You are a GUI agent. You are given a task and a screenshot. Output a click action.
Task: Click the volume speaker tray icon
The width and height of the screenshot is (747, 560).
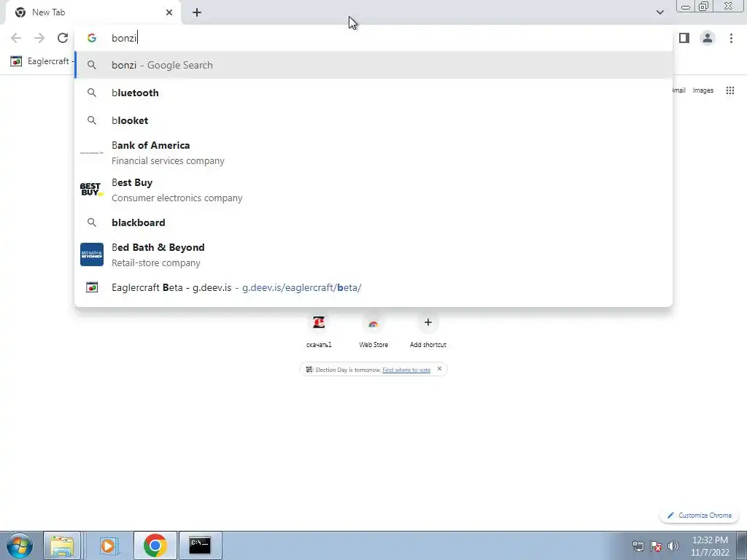pos(673,545)
